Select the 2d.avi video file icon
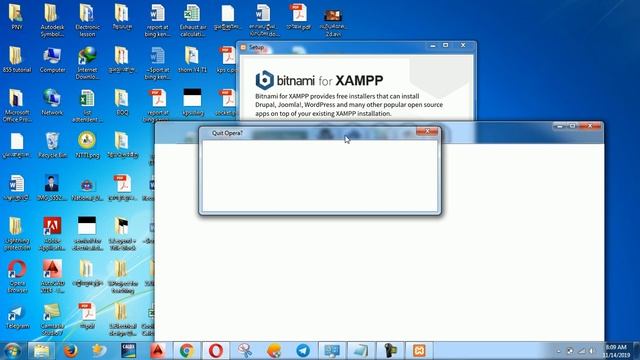 click(x=333, y=22)
